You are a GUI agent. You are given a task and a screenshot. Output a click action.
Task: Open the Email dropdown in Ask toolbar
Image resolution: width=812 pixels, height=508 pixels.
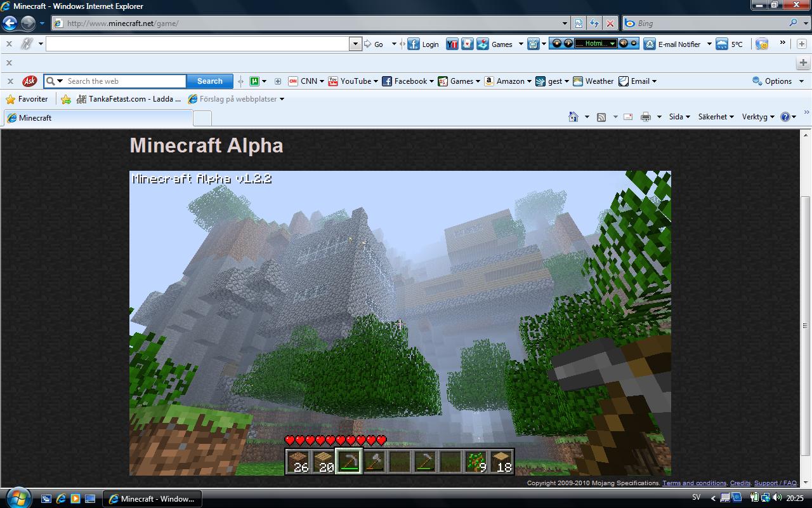click(x=654, y=81)
